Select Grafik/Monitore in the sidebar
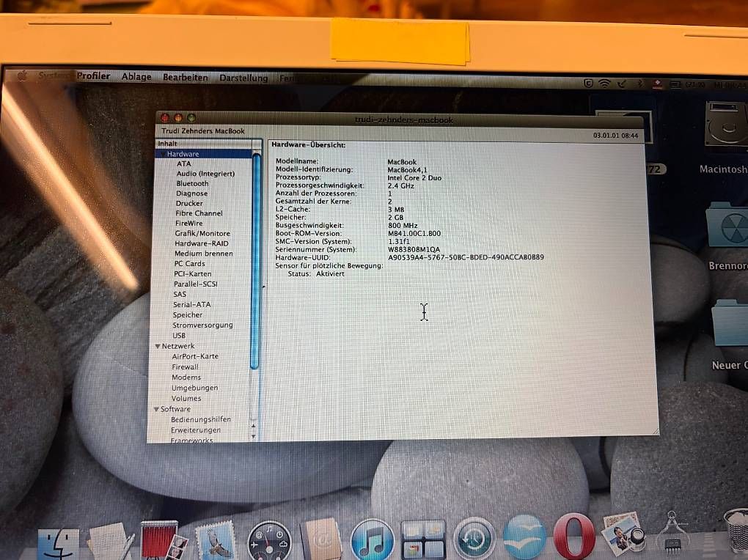 202,234
